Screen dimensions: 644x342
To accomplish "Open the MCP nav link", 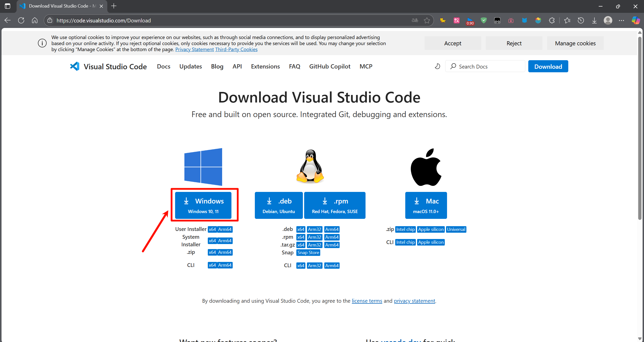I will (366, 66).
